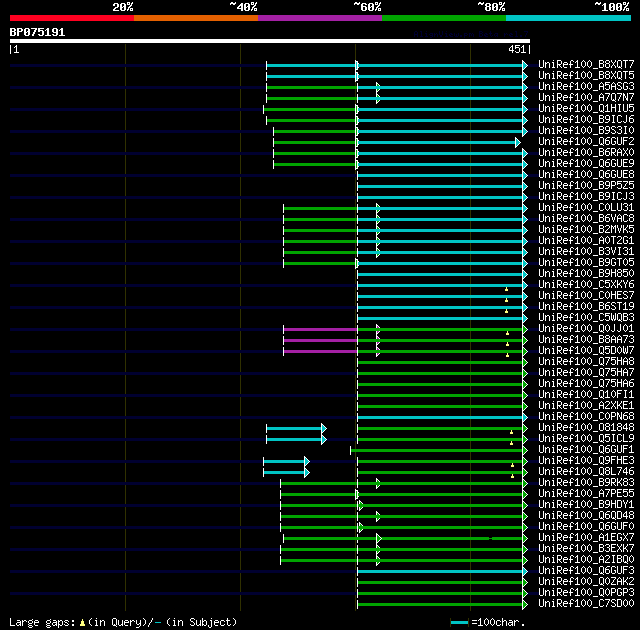Click UniRef100_B9ICJ3 label

(x=586, y=197)
